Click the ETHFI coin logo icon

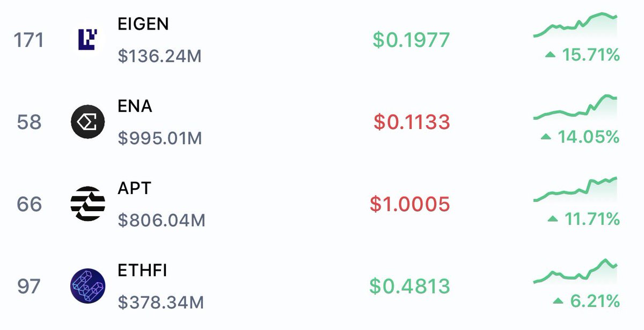(87, 286)
